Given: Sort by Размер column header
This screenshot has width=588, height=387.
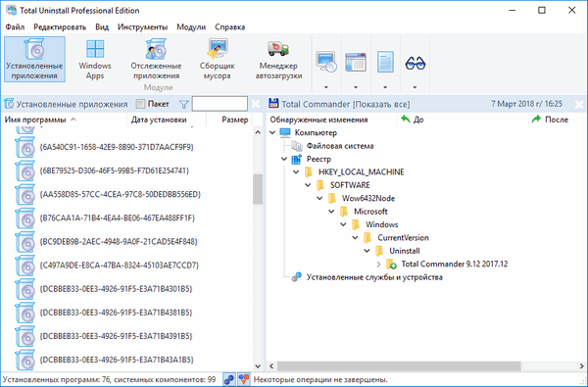Looking at the screenshot, I should (229, 120).
